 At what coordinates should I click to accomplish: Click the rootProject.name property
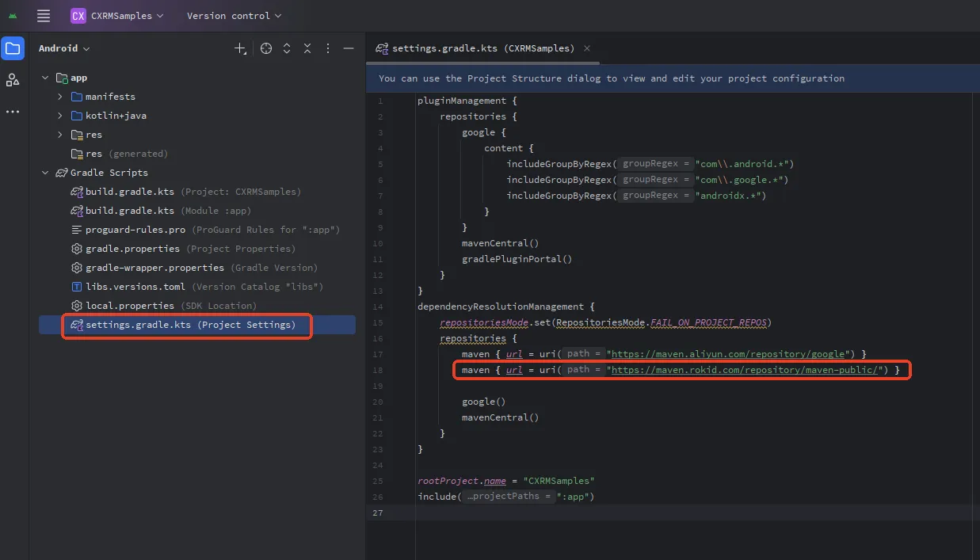click(x=462, y=481)
